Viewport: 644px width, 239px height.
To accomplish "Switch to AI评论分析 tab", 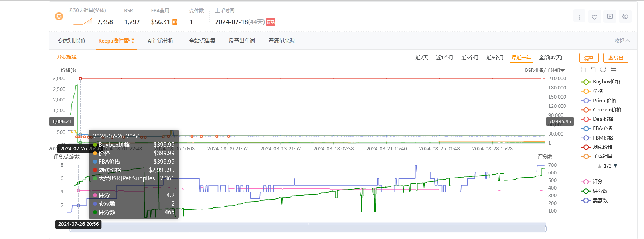I will coord(160,41).
